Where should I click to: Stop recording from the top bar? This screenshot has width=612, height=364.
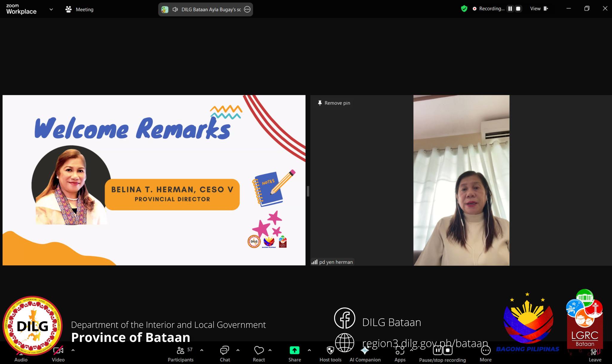pos(518,9)
